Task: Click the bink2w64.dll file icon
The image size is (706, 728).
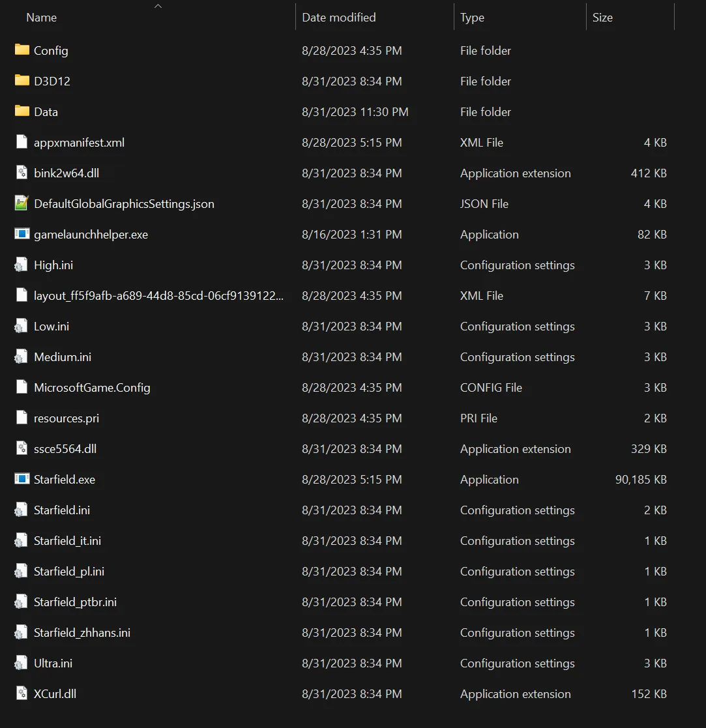Action: coord(22,172)
